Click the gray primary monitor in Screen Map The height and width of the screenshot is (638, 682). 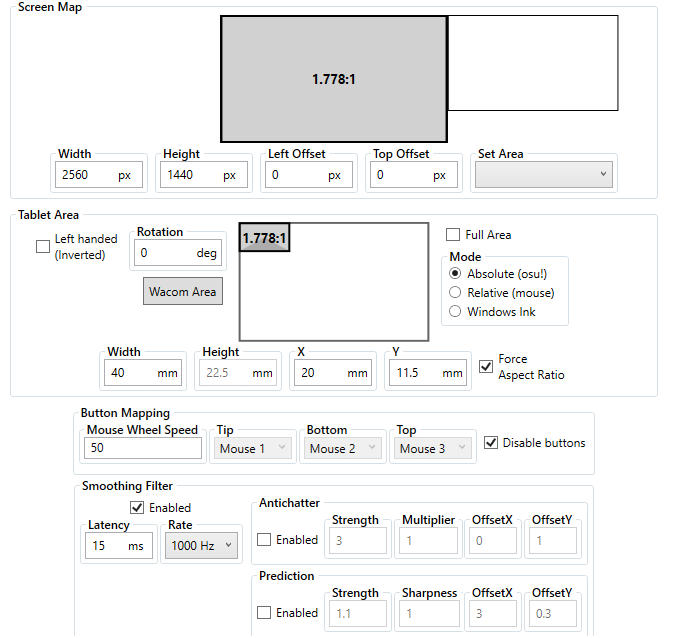[333, 78]
